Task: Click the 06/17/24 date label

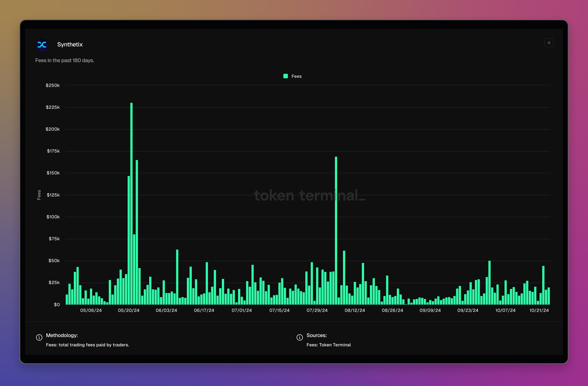Action: point(204,310)
